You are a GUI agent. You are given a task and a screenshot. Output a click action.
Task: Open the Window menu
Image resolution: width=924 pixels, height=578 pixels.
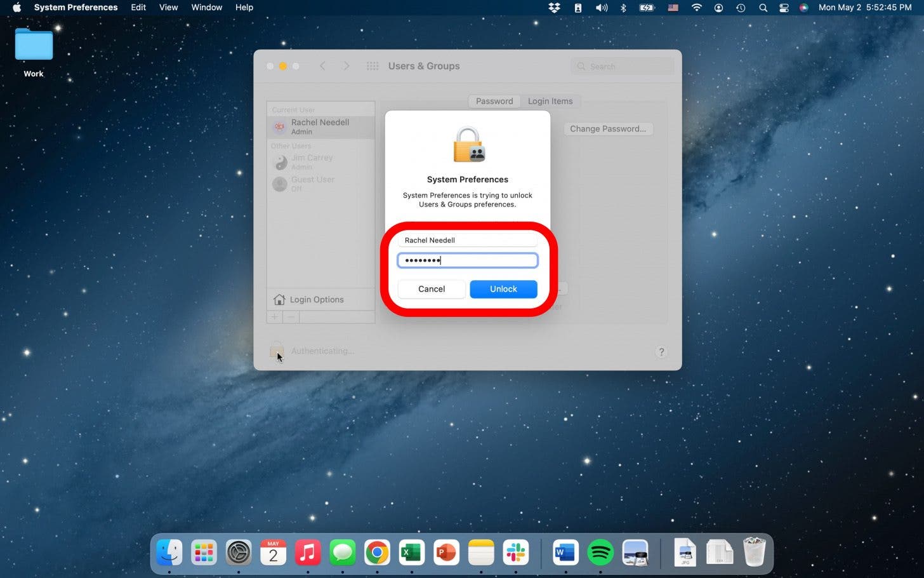pyautogui.click(x=206, y=8)
